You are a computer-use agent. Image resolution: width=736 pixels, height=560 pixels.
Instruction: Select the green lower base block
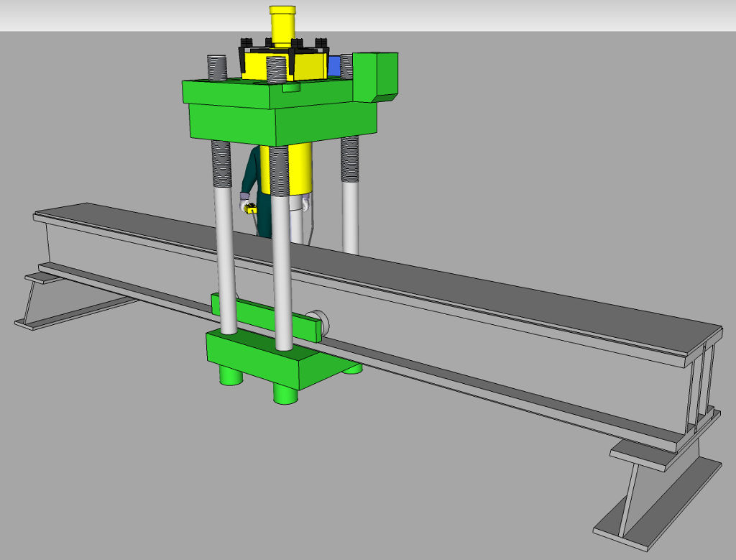click(x=266, y=356)
